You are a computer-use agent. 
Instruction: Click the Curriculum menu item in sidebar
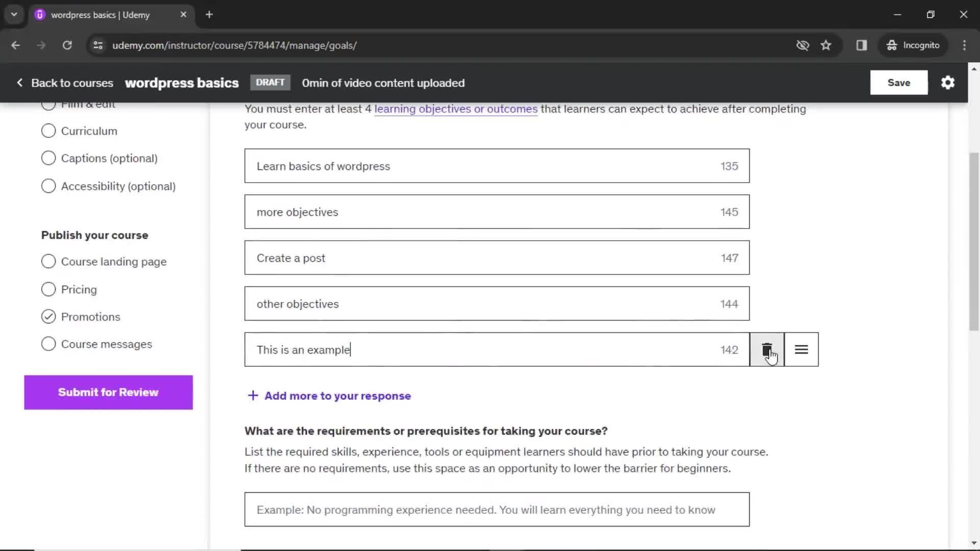[x=89, y=131]
